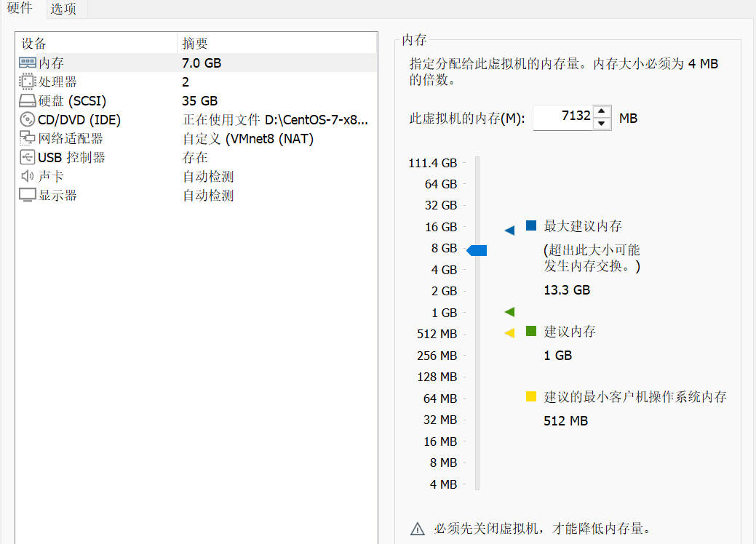The height and width of the screenshot is (544, 756).
Task: Select the 内存 device row
Action: pos(196,63)
